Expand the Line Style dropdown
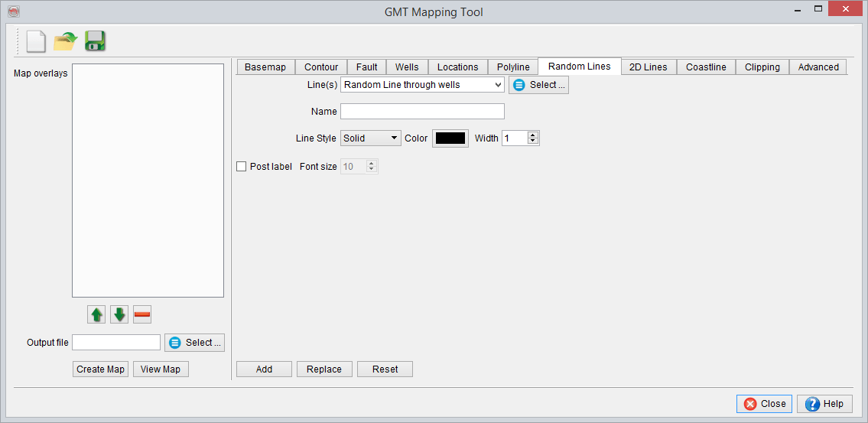The height and width of the screenshot is (423, 868). 371,138
